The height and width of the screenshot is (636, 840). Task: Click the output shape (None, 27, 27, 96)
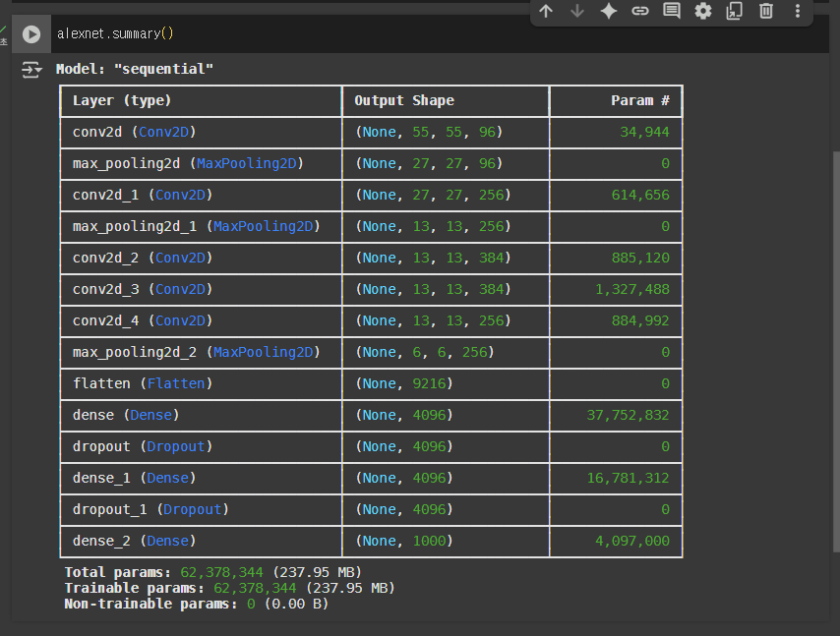[429, 164]
